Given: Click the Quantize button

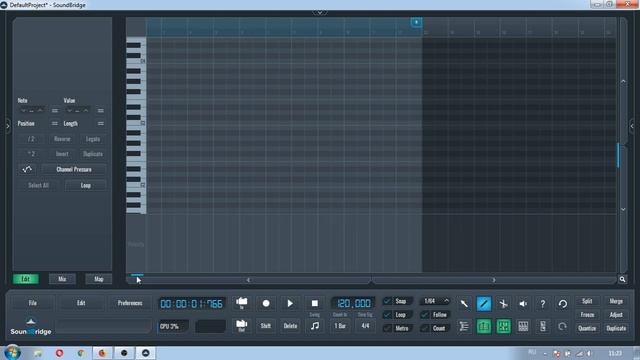Looking at the screenshot, I should tap(587, 328).
